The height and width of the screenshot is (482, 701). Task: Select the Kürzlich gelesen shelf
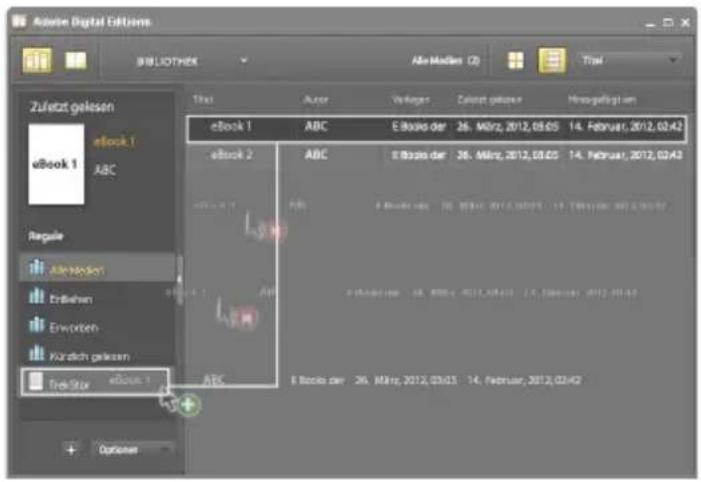pos(97,355)
